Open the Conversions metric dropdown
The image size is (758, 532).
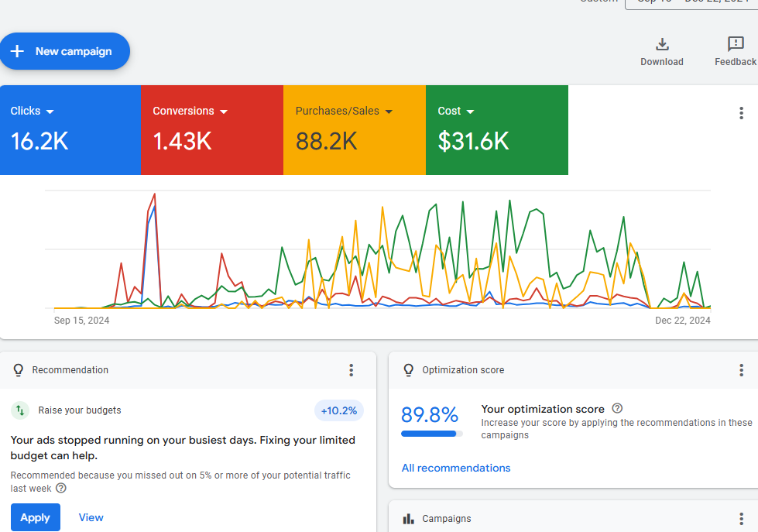click(223, 112)
